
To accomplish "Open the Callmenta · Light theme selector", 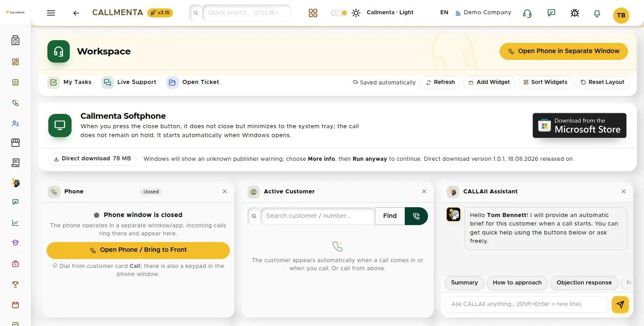I will [x=390, y=13].
